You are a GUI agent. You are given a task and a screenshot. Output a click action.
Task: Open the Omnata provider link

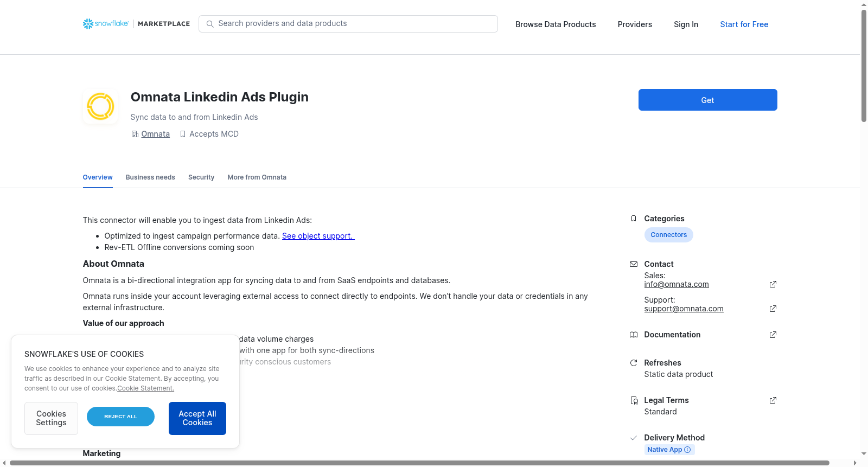(156, 134)
